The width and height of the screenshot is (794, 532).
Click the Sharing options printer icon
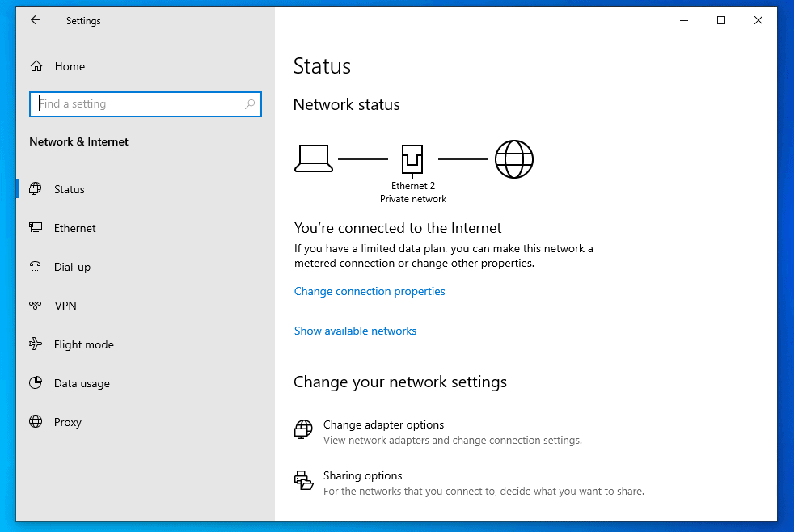click(304, 480)
